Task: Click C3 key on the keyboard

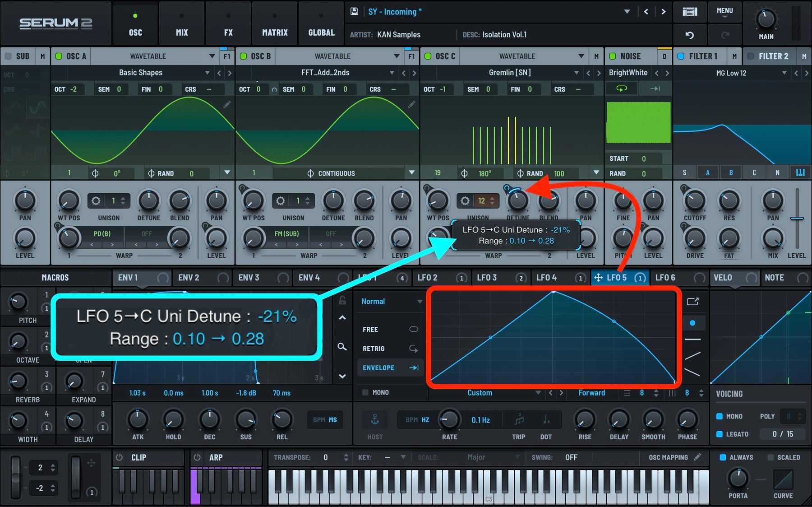Action: click(489, 488)
